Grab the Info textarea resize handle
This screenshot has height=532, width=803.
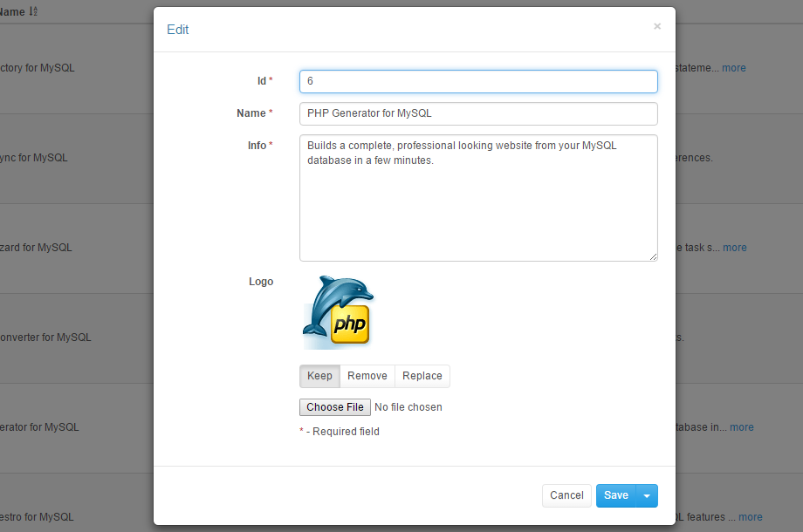point(653,256)
